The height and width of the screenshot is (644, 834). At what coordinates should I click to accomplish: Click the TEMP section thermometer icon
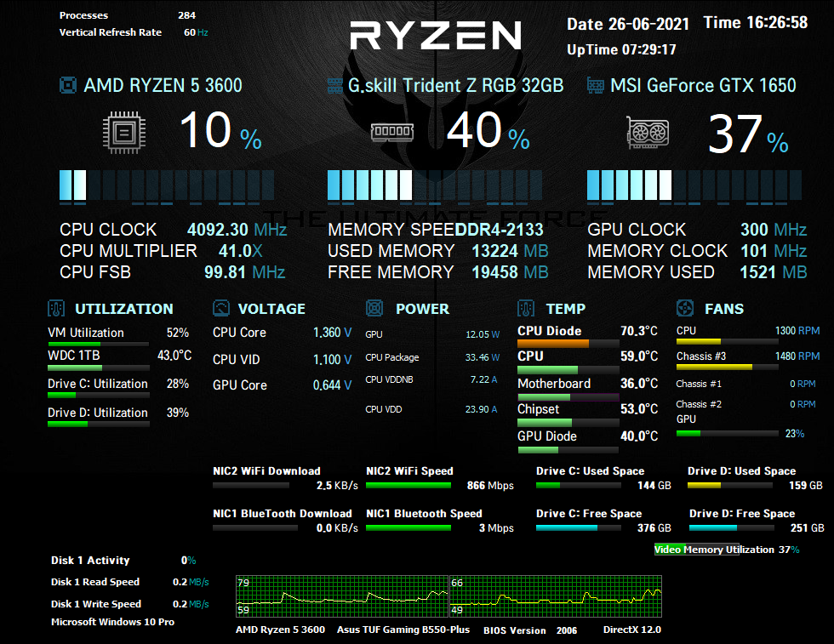(x=526, y=309)
